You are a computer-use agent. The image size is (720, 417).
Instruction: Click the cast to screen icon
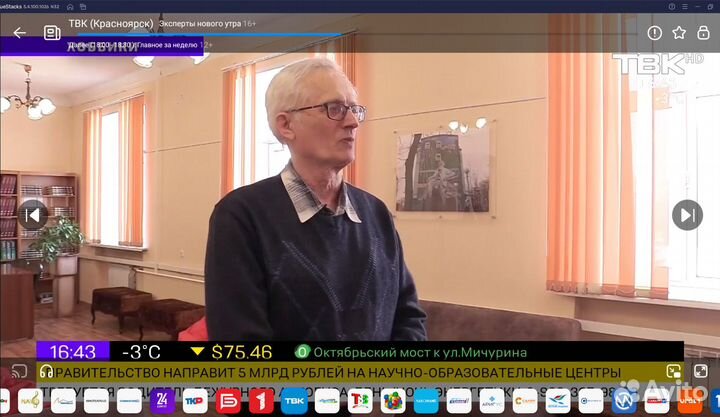tap(19, 372)
